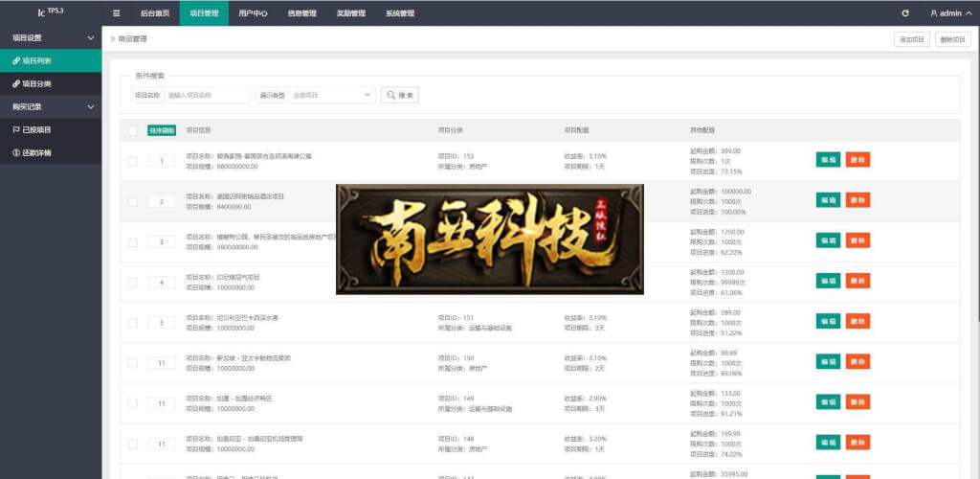980x479 pixels.
Task: Edit the project with 起购金额 399.00
Action: click(828, 159)
